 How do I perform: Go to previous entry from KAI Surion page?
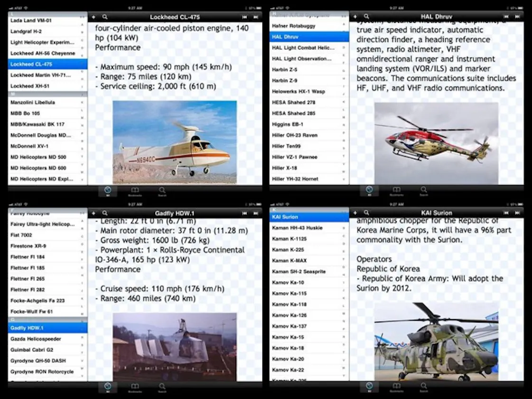tap(506, 213)
